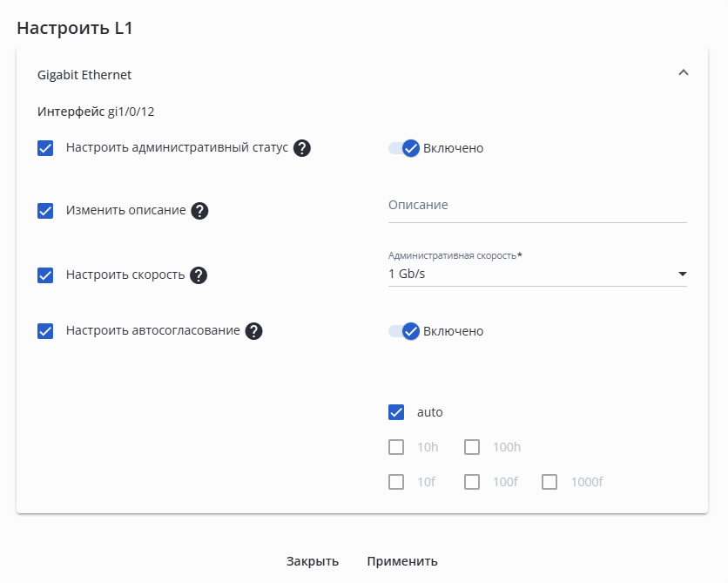The height and width of the screenshot is (583, 728).
Task: Tick the 100h checkbox
Action: pos(472,447)
